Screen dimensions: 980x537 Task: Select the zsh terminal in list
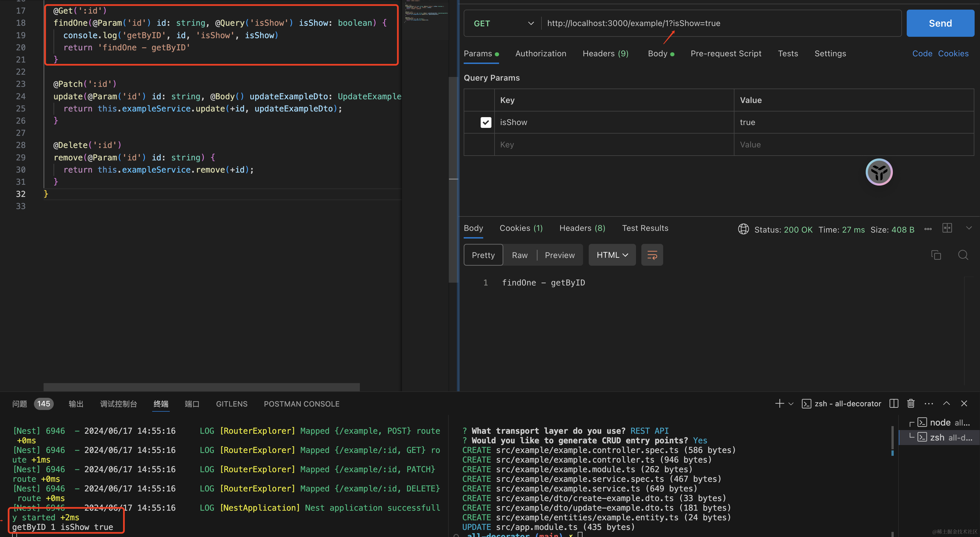click(939, 437)
